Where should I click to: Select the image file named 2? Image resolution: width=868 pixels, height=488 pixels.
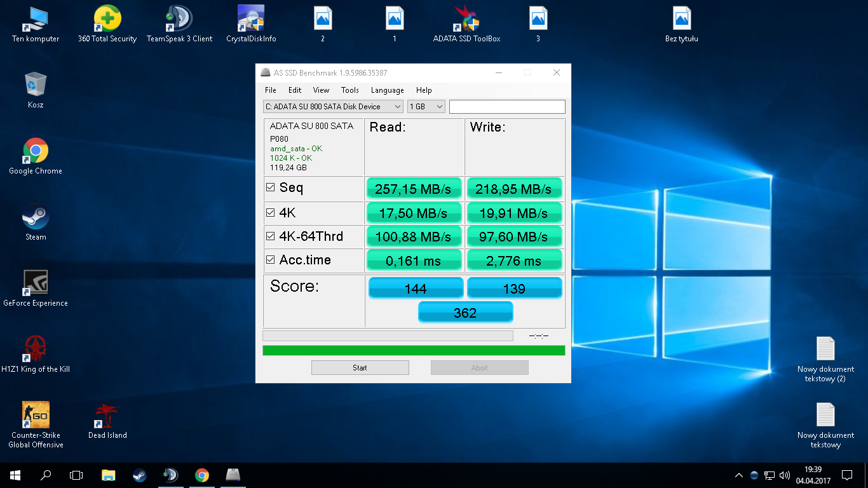(323, 25)
